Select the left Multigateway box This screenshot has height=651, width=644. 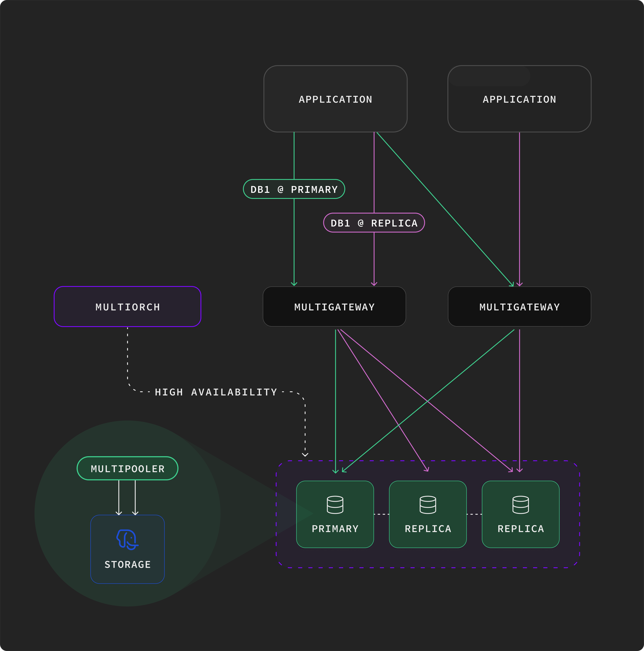tap(335, 307)
